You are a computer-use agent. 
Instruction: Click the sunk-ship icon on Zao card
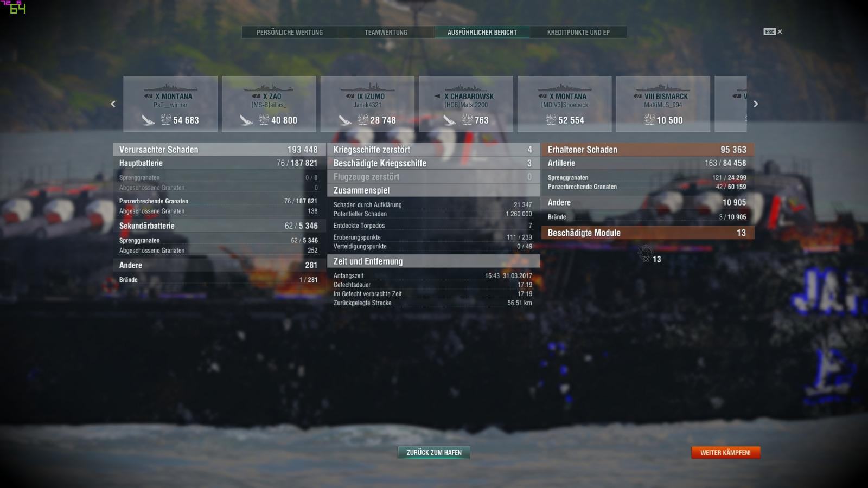[x=246, y=120]
